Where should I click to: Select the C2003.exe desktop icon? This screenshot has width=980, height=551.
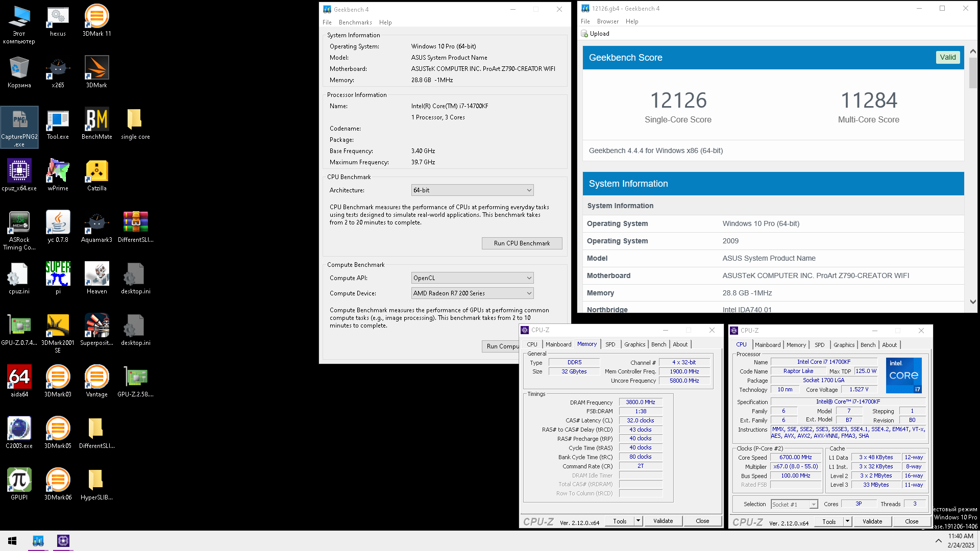pyautogui.click(x=19, y=433)
